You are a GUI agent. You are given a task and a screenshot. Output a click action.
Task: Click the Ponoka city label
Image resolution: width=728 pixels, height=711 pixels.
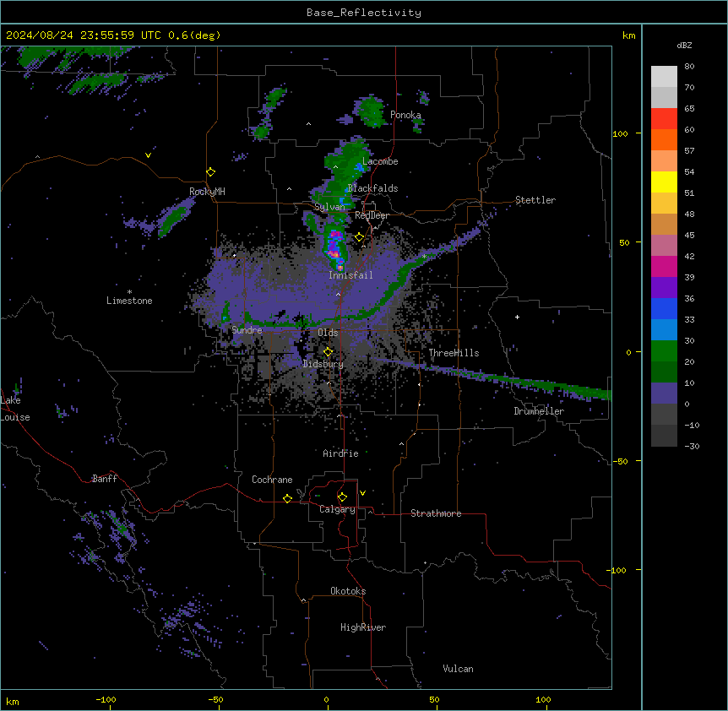click(405, 115)
